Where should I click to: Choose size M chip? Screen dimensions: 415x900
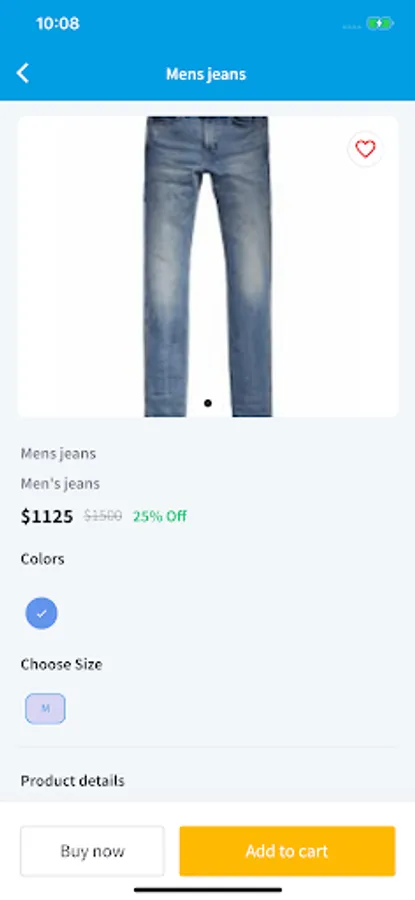[x=45, y=709]
